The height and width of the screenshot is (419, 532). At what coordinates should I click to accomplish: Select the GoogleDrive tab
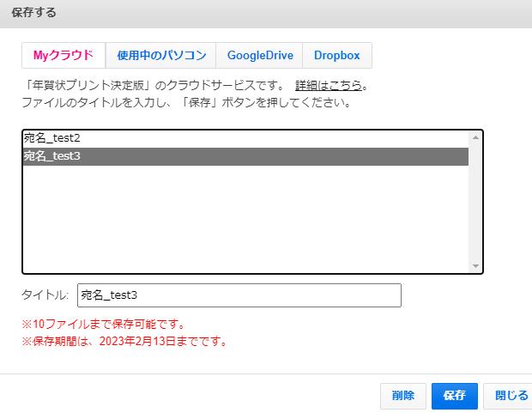(x=260, y=56)
